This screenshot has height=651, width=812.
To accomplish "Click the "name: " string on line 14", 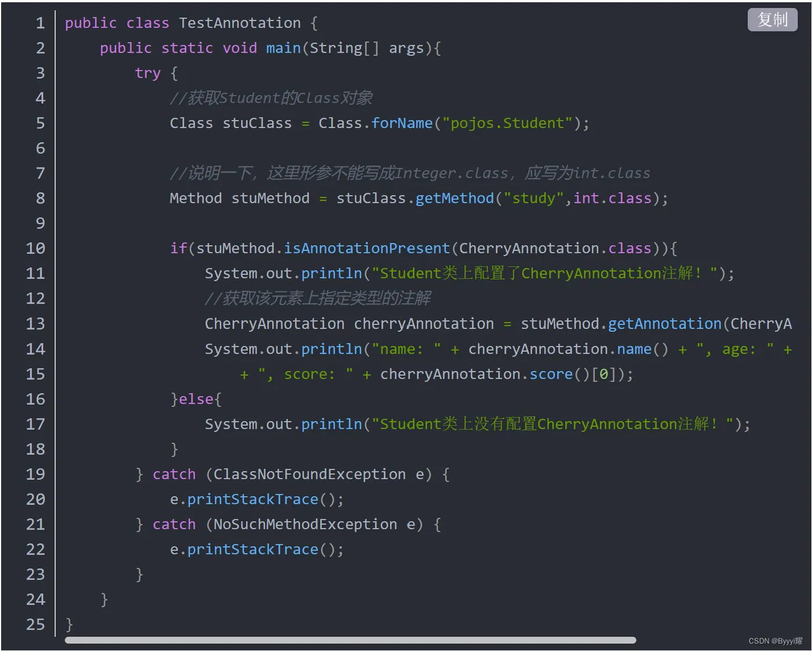I will pos(406,349).
